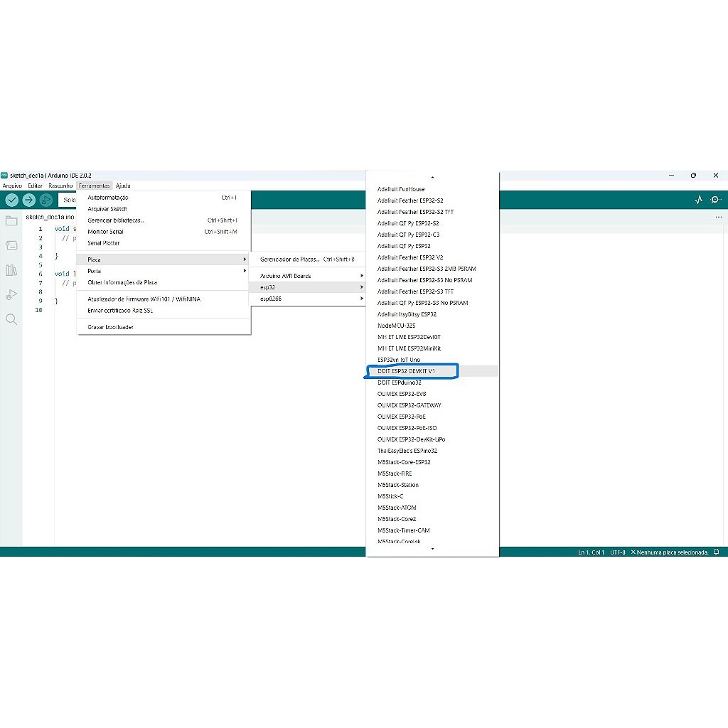The width and height of the screenshot is (728, 728).
Task: Open the Boards Manager sidebar icon
Action: pyautogui.click(x=11, y=246)
